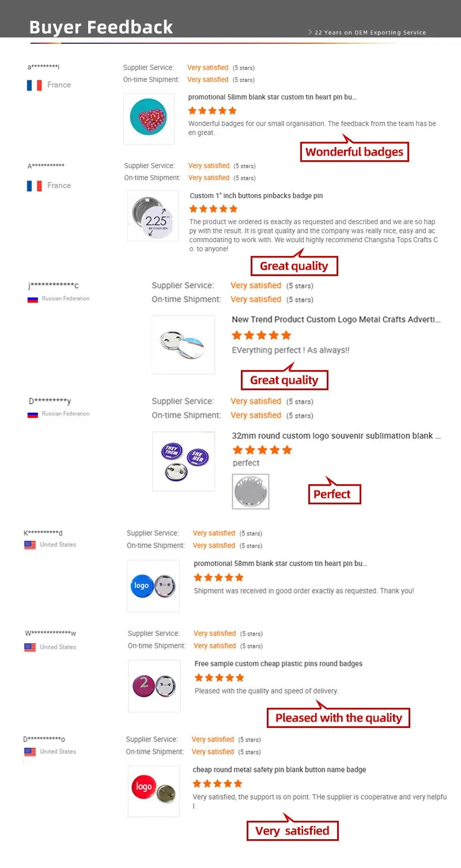Click the Russian Federation flag beside j************c
The height and width of the screenshot is (868, 461).
tap(33, 299)
